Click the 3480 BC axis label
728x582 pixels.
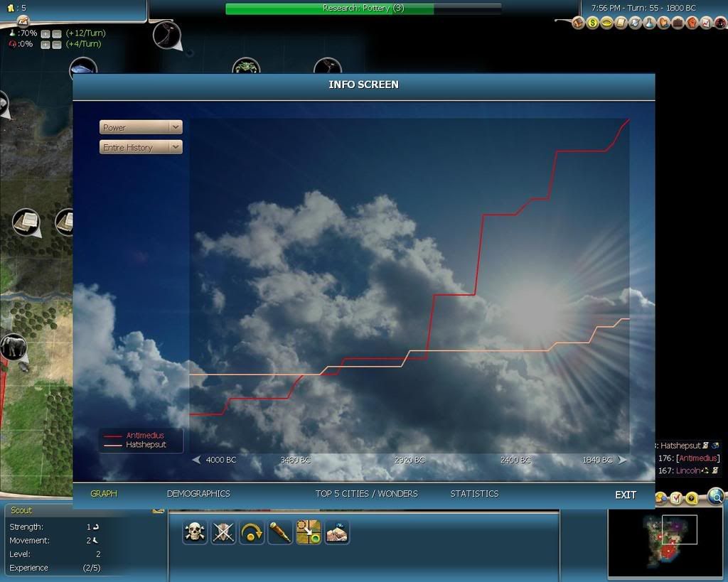pos(295,460)
